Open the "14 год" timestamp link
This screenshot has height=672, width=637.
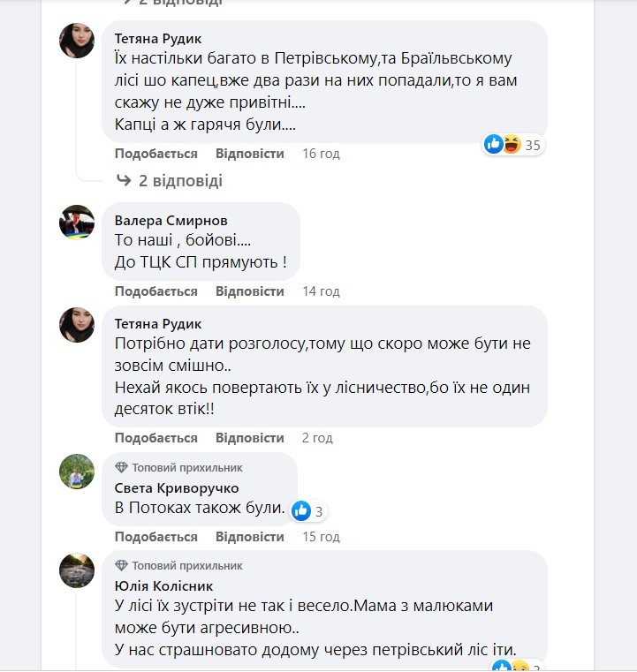point(321,291)
